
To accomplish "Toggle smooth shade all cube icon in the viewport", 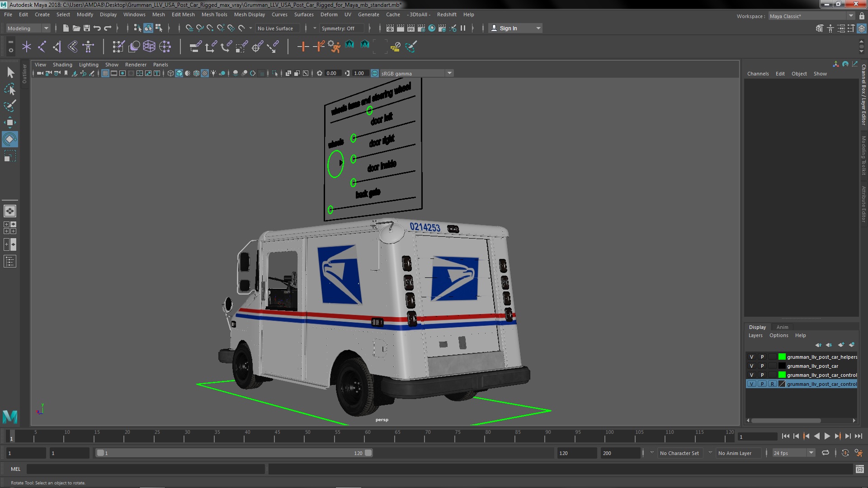I will point(179,73).
